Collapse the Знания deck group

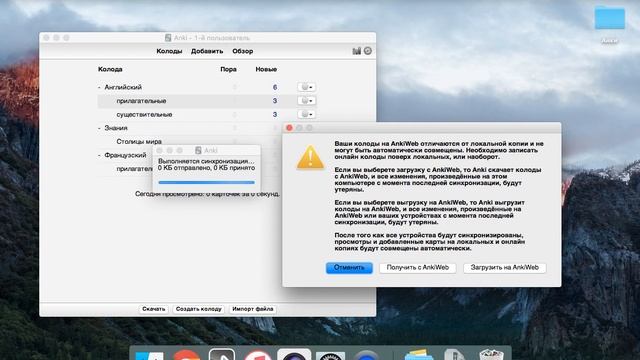[99, 128]
